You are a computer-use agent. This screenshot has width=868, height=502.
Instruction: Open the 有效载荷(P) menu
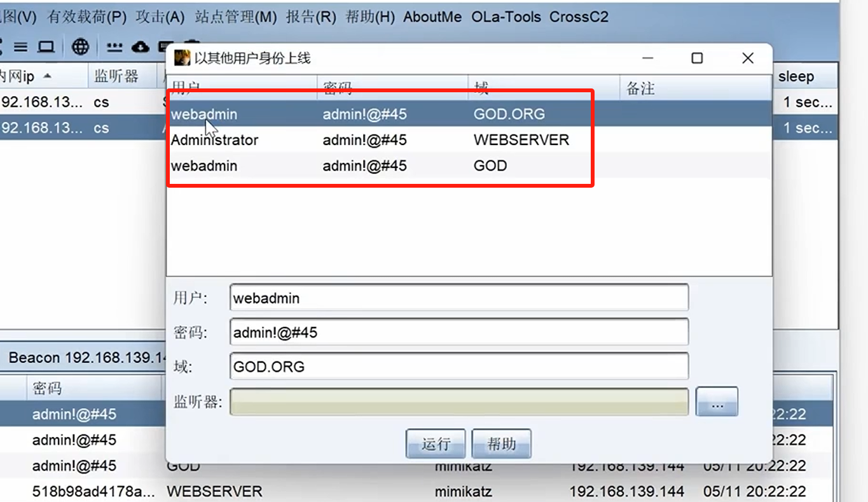[87, 17]
